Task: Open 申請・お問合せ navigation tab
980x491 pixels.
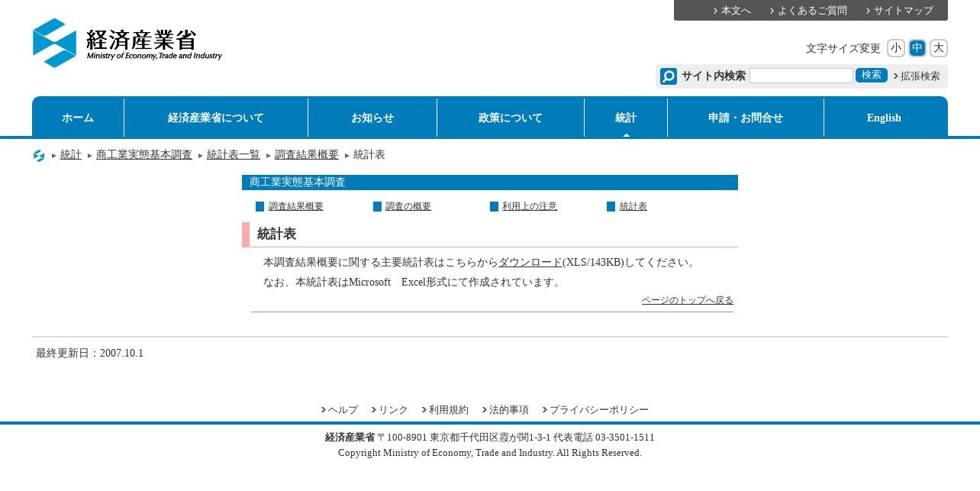Action: click(746, 118)
